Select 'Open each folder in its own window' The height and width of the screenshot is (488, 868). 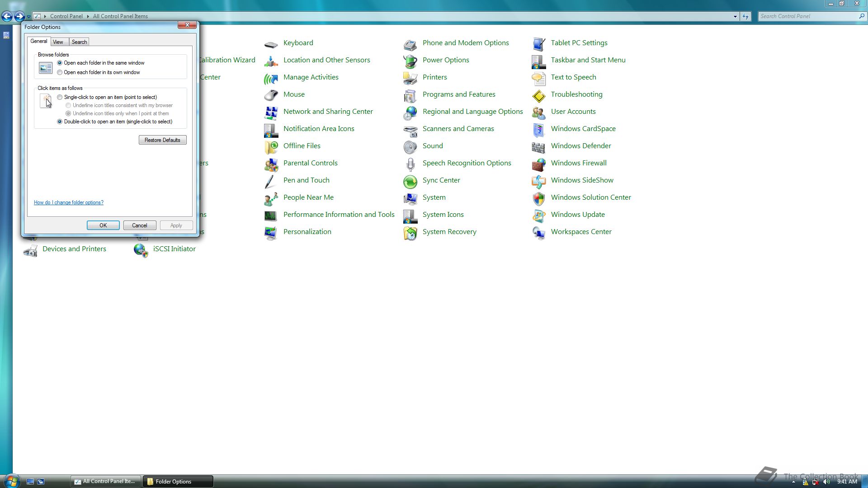coord(60,72)
